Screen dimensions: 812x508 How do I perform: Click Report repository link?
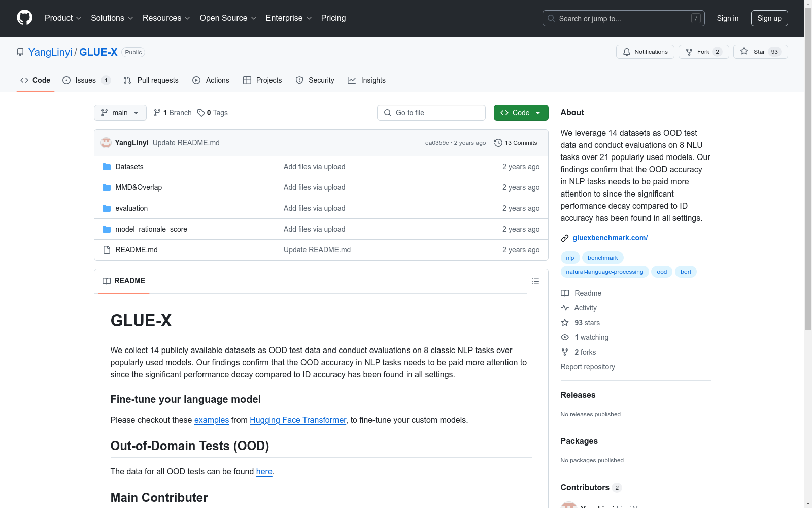click(x=588, y=367)
